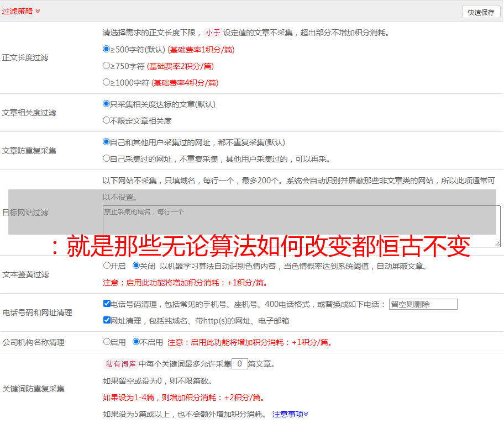The image size is (504, 424).
Task: Select 自己采集过的网址，不重复采集 option
Action: click(107, 158)
